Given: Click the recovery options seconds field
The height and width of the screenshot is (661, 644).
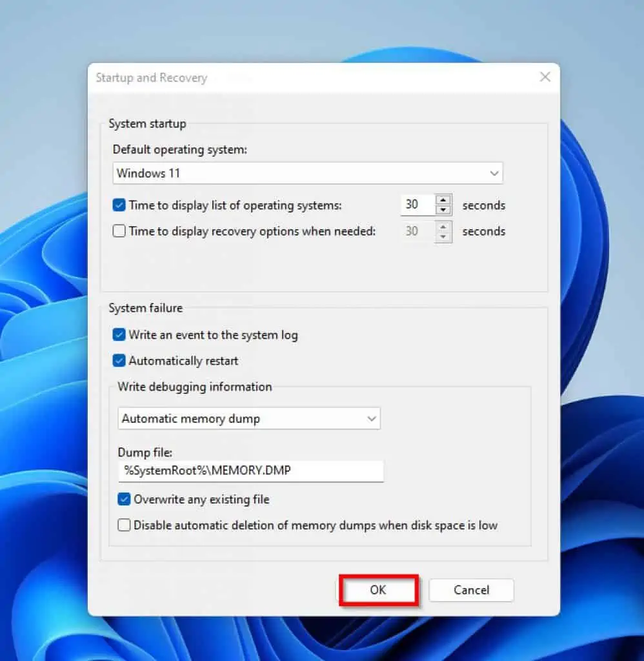Looking at the screenshot, I should [x=417, y=231].
